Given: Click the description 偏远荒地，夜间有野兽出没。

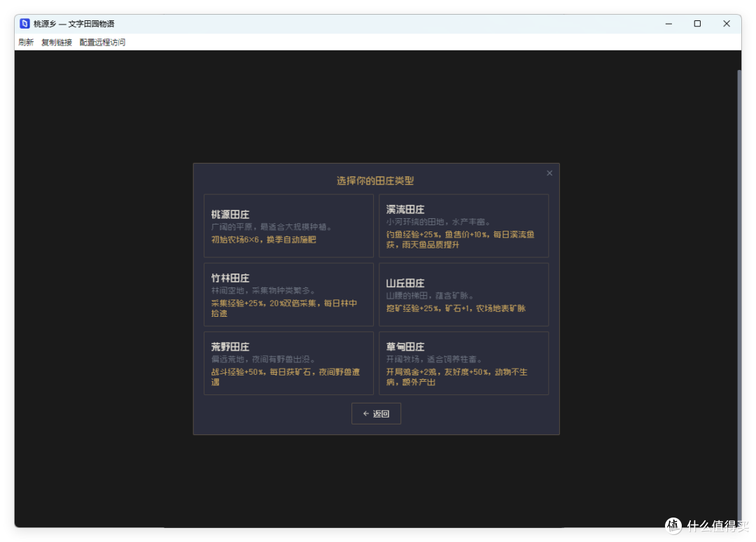Looking at the screenshot, I should pyautogui.click(x=263, y=359).
